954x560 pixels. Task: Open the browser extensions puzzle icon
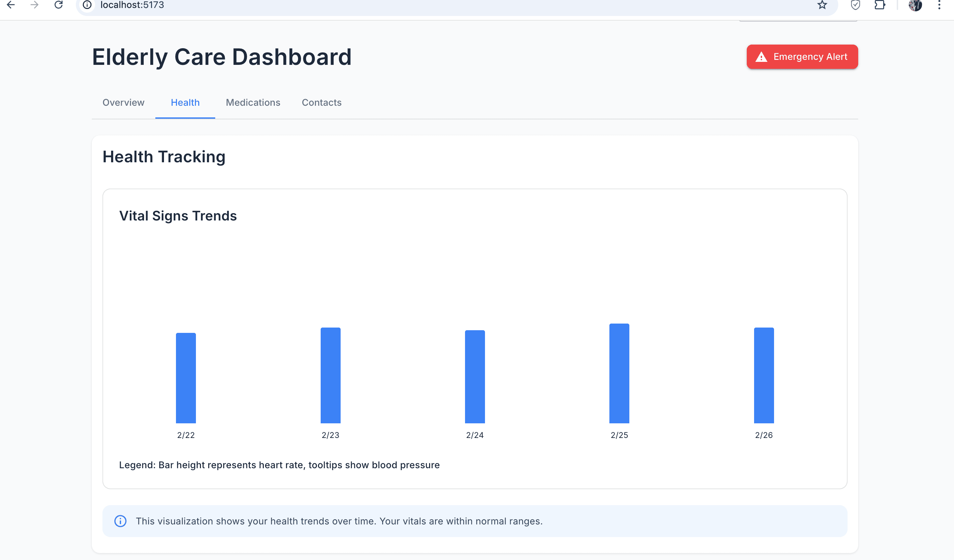point(880,5)
